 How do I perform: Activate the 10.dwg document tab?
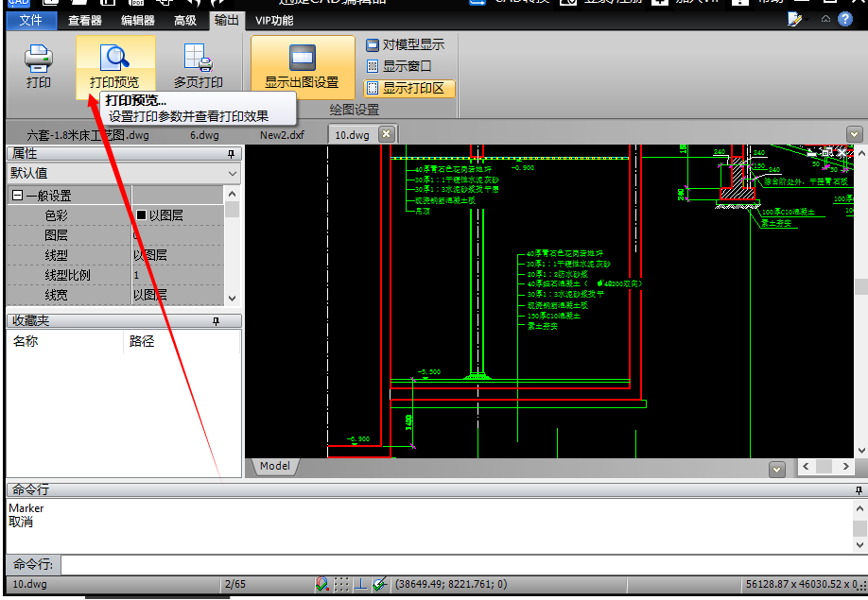point(352,135)
